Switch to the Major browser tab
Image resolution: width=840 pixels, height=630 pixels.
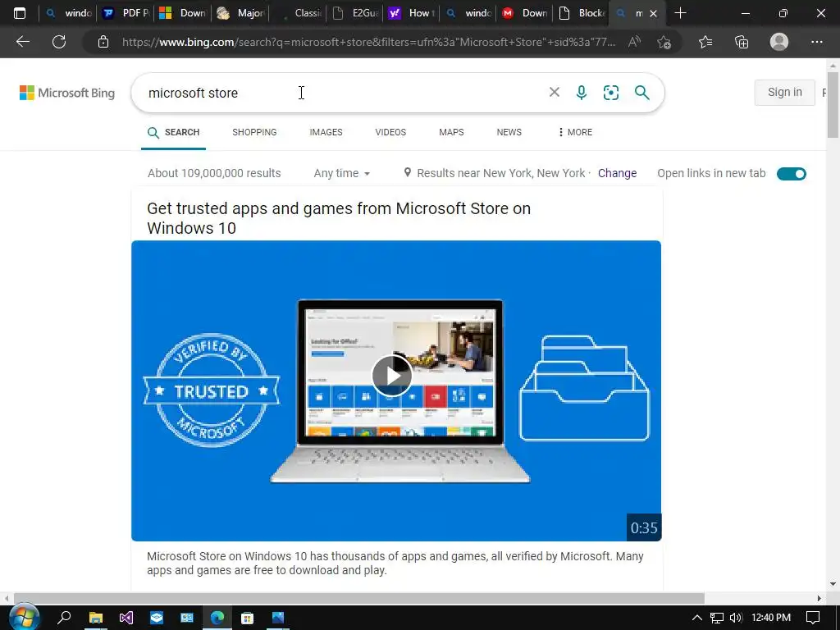click(x=240, y=13)
